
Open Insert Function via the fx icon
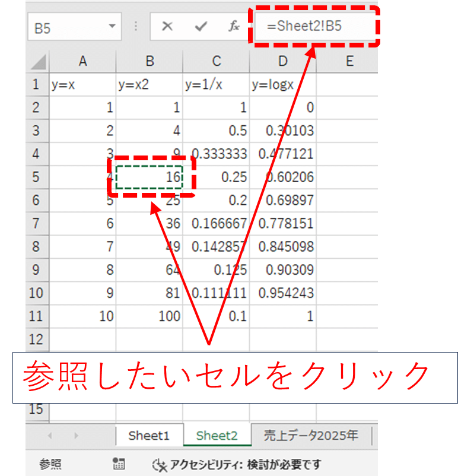click(x=234, y=27)
